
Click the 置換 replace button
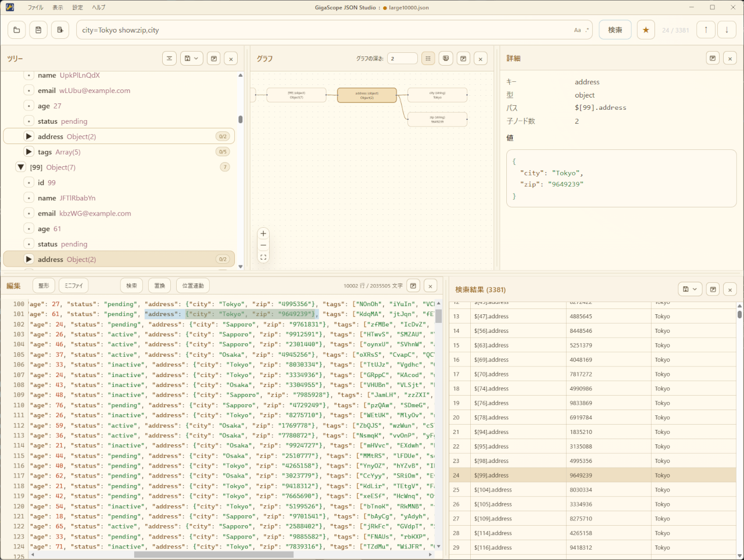(x=160, y=286)
